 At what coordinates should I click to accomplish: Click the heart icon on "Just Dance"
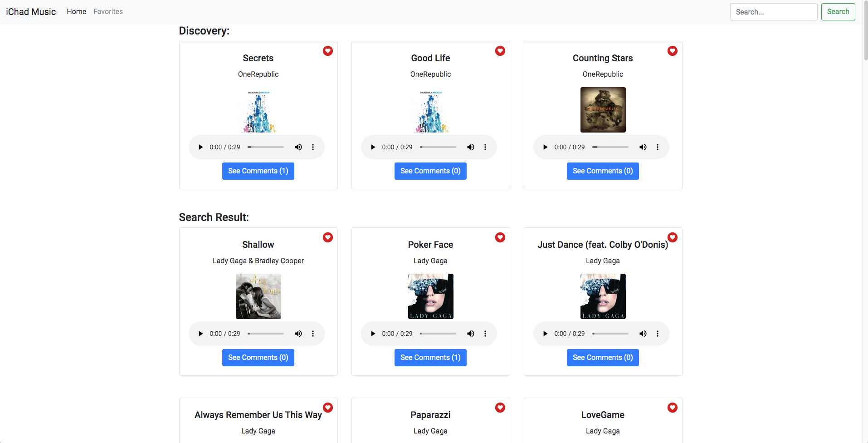pyautogui.click(x=672, y=237)
